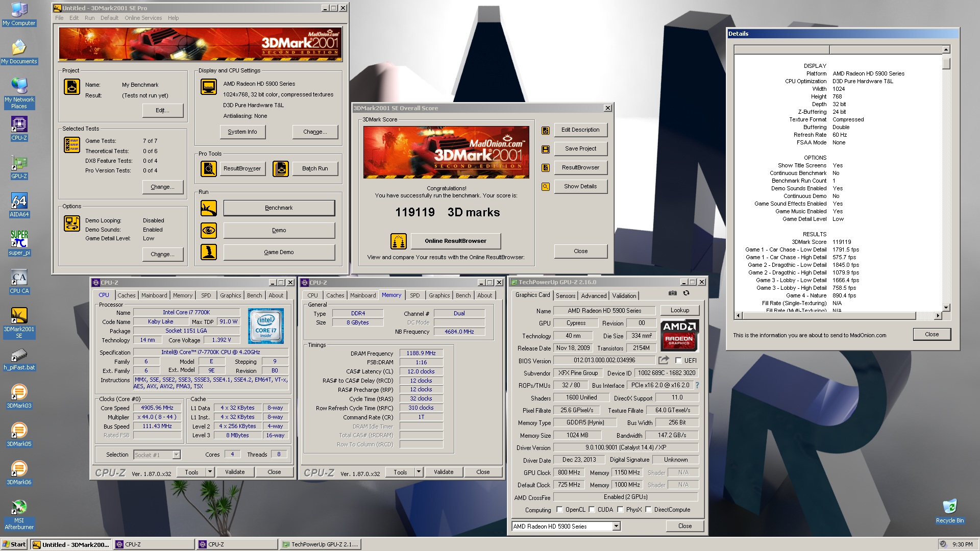This screenshot has width=980, height=551.
Task: Click Validate button in left CPU-Z window
Action: click(x=235, y=472)
